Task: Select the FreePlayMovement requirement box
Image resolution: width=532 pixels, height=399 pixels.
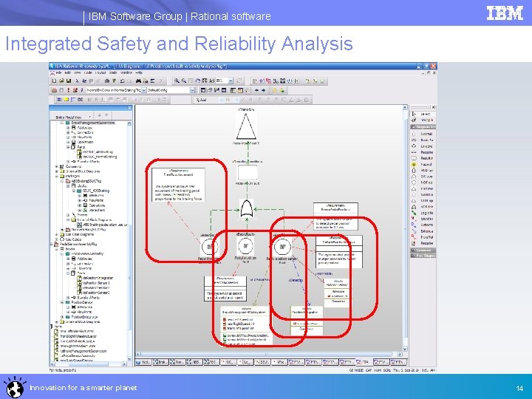Action: click(x=178, y=185)
